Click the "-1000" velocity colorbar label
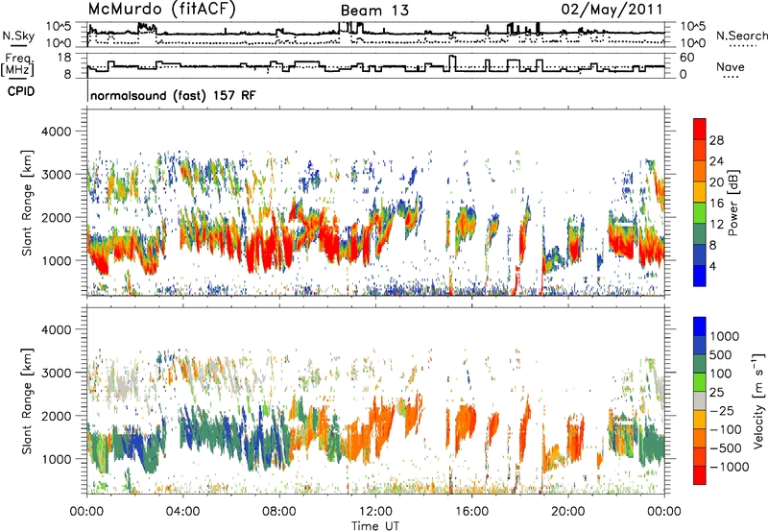Viewport: 768px width, 532px height. (x=730, y=467)
